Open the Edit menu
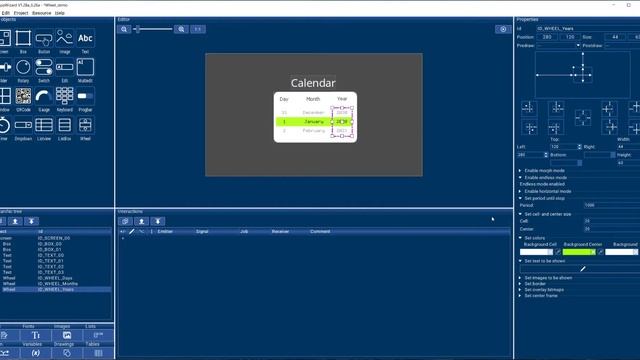 5,13
